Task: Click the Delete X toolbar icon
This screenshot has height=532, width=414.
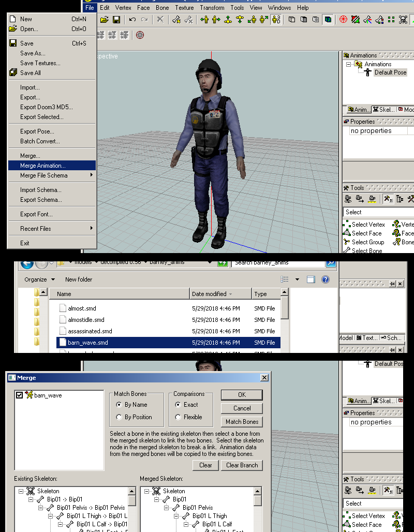Action: [160, 20]
